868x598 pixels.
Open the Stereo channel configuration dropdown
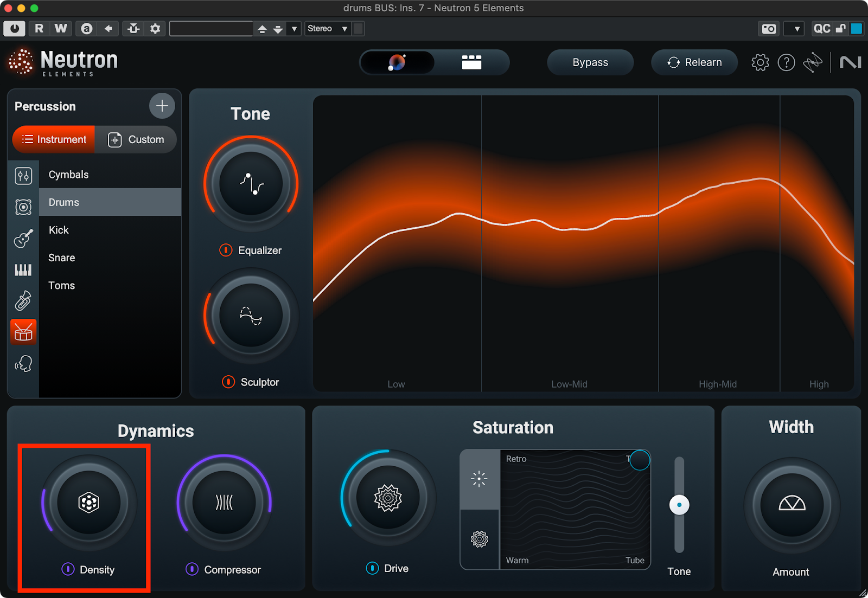click(x=328, y=29)
